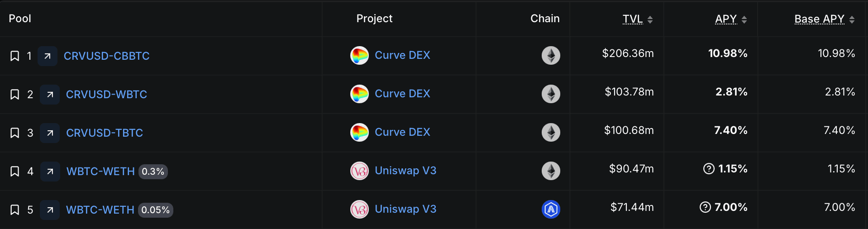868x229 pixels.
Task: Click the 0.05% fee tier badge
Action: tap(155, 210)
